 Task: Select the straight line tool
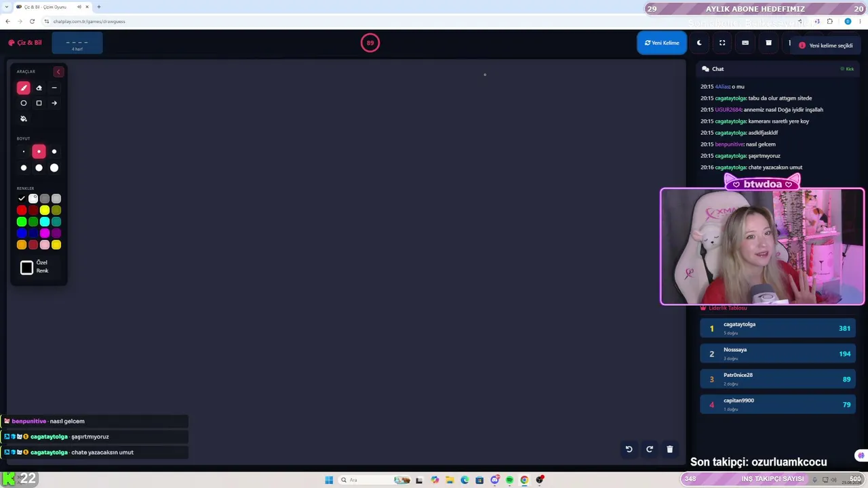(x=54, y=87)
